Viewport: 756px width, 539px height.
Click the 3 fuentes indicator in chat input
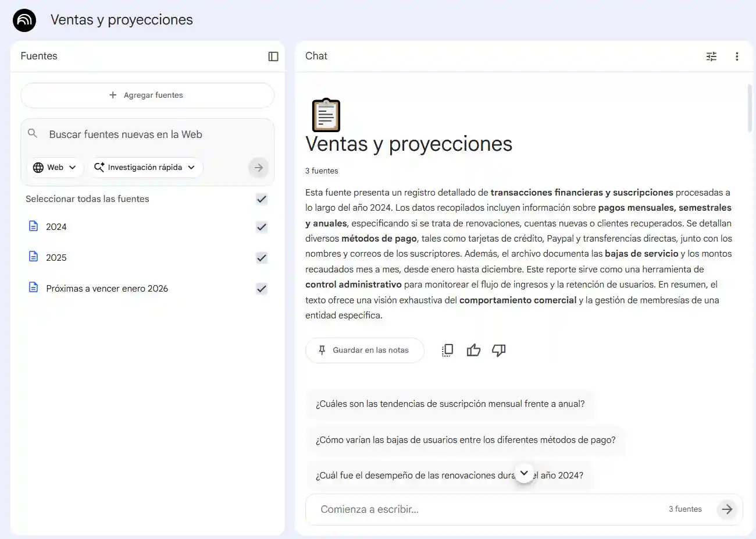[685, 509]
